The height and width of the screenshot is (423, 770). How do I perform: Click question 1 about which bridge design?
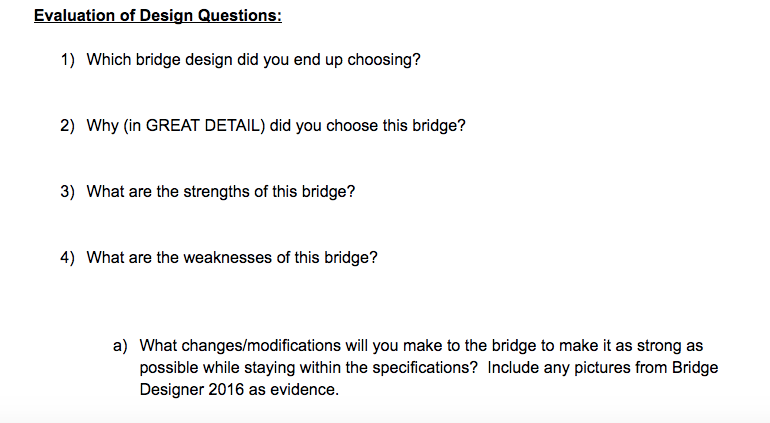click(x=253, y=59)
